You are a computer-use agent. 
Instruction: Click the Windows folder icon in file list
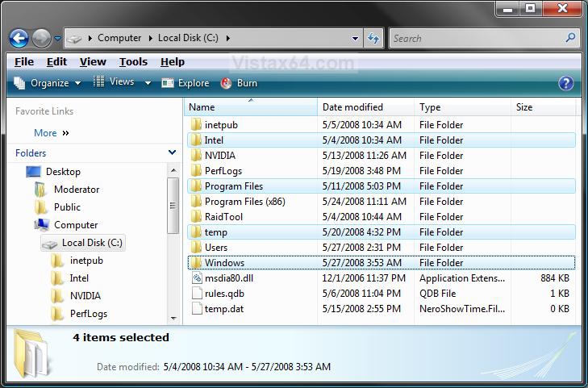pyautogui.click(x=196, y=263)
